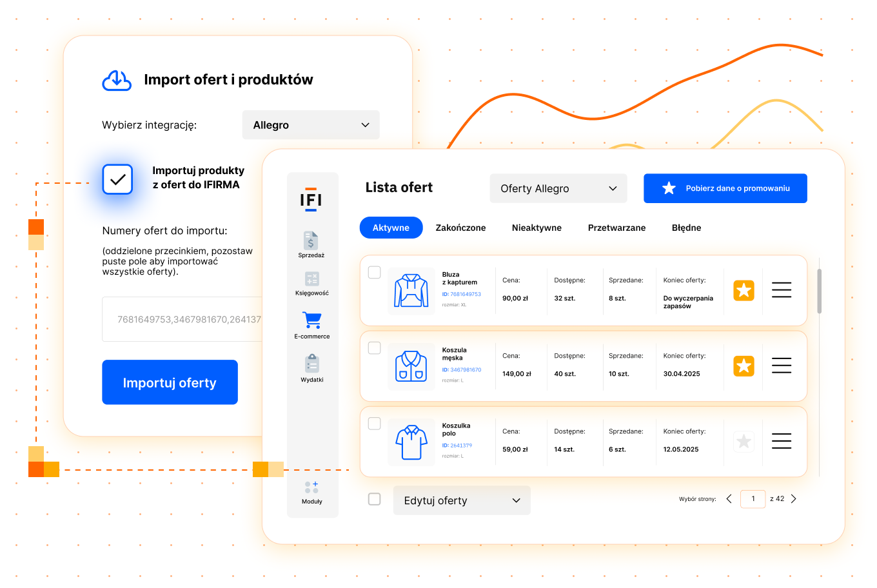Click price 149,00 zł
The width and height of the screenshot is (877, 588).
point(517,374)
